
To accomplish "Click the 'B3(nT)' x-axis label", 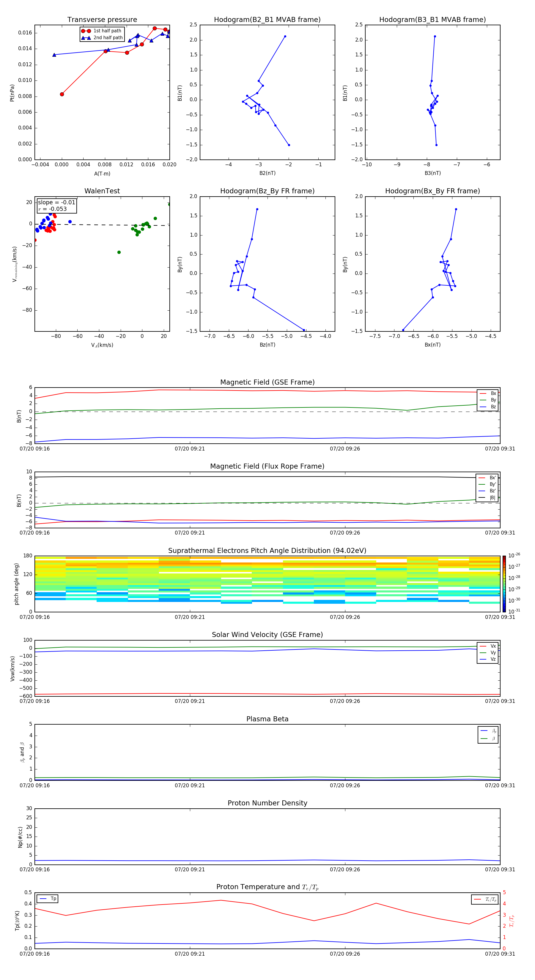I will click(432, 173).
